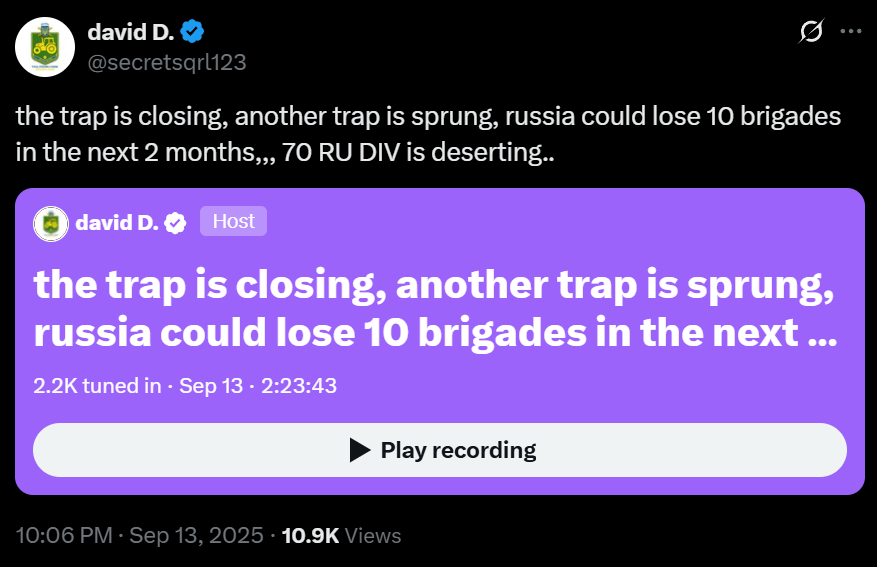Screen dimensions: 877x567
Task: Click the white verified badge in Space card
Action: pyautogui.click(x=176, y=223)
